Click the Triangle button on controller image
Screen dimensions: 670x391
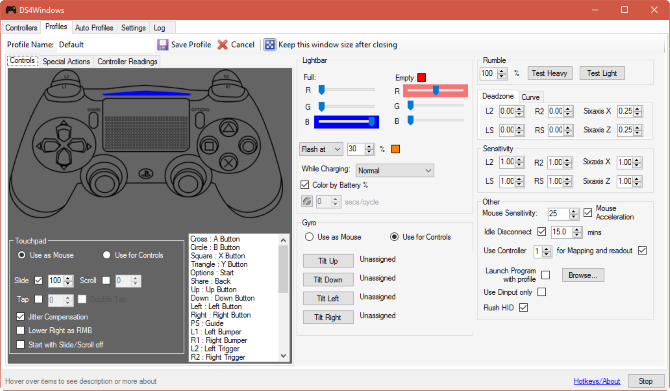pyautogui.click(x=229, y=127)
